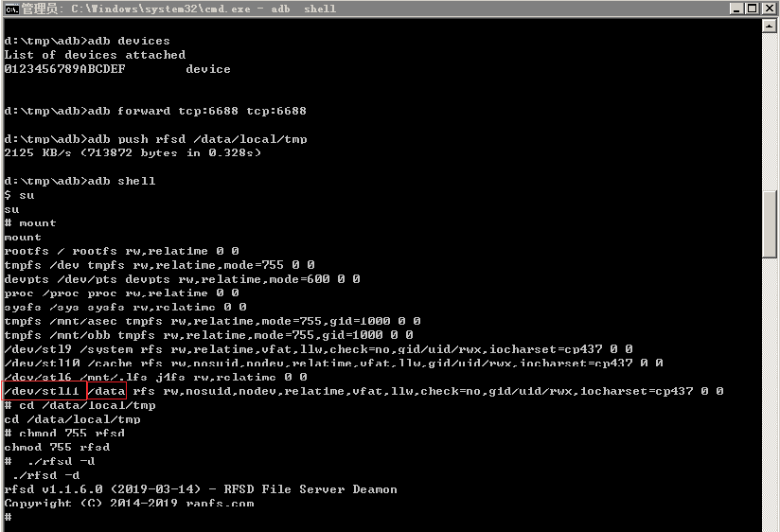The height and width of the screenshot is (532, 780).
Task: Click the red-boxed /dev/stl11 text
Action: coord(44,390)
